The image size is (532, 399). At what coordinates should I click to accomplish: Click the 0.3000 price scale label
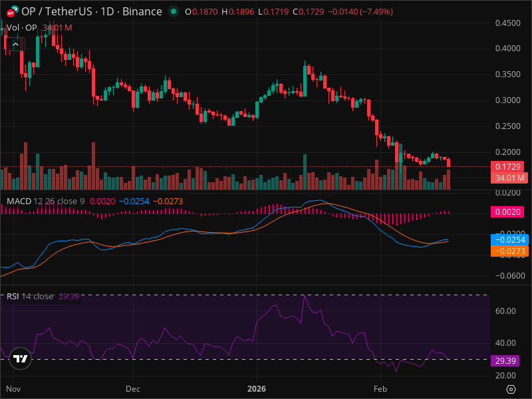(x=507, y=100)
